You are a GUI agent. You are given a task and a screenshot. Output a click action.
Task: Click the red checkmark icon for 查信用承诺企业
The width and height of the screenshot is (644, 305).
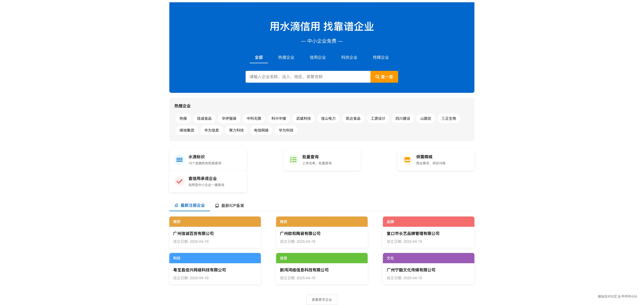(179, 182)
